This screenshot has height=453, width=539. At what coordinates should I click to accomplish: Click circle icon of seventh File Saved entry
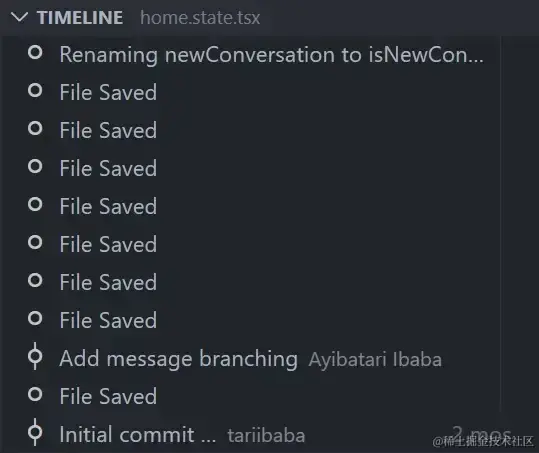pos(35,318)
